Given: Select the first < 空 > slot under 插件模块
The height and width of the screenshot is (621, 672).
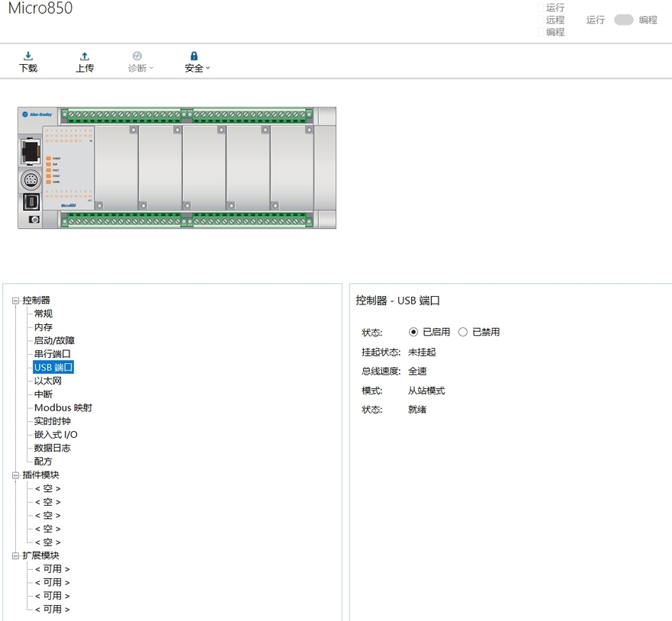Looking at the screenshot, I should pyautogui.click(x=48, y=488).
